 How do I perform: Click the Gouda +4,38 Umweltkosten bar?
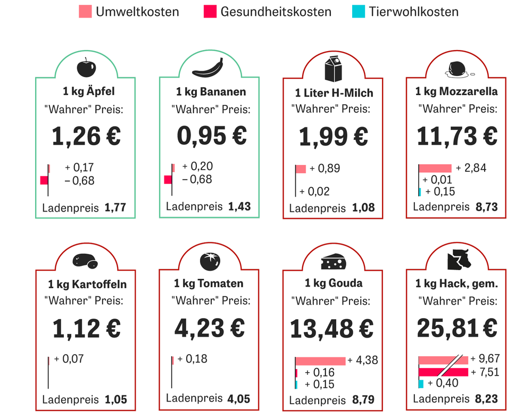point(320,361)
